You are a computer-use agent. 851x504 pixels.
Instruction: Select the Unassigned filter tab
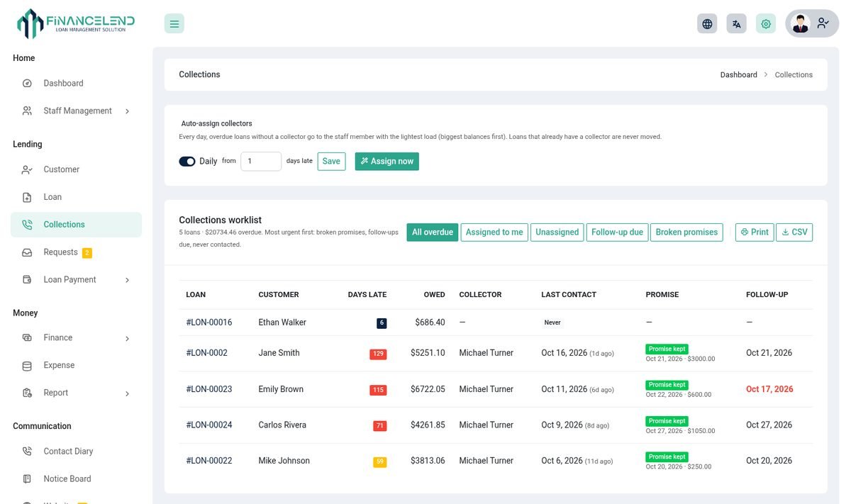point(557,233)
